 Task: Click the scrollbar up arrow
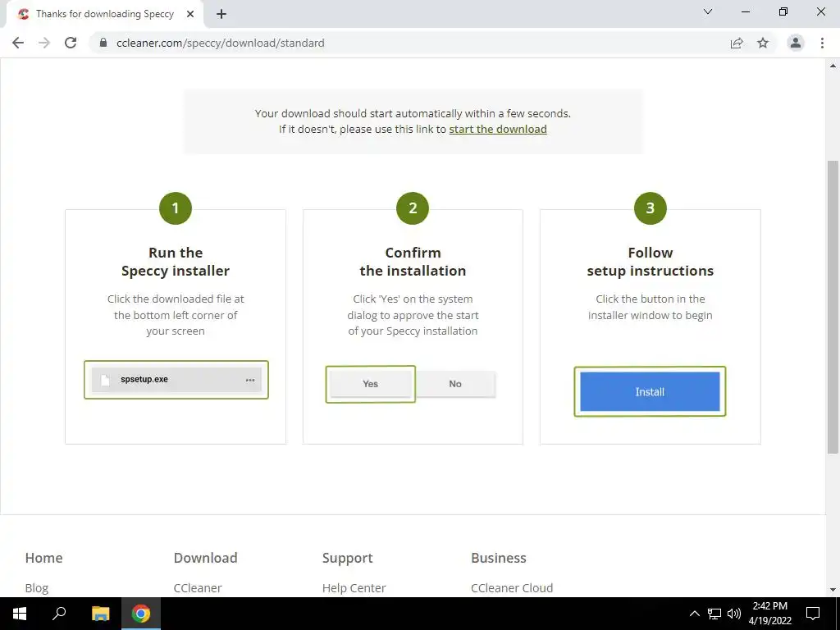point(833,66)
